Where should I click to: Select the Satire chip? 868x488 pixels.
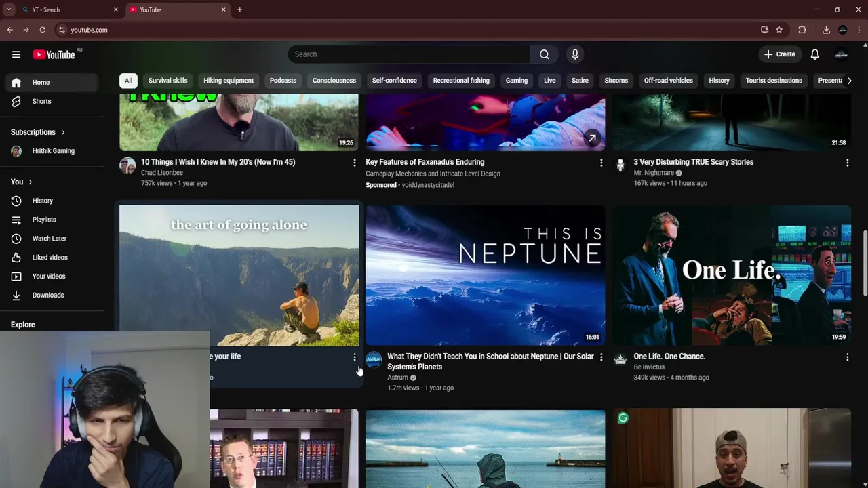580,81
